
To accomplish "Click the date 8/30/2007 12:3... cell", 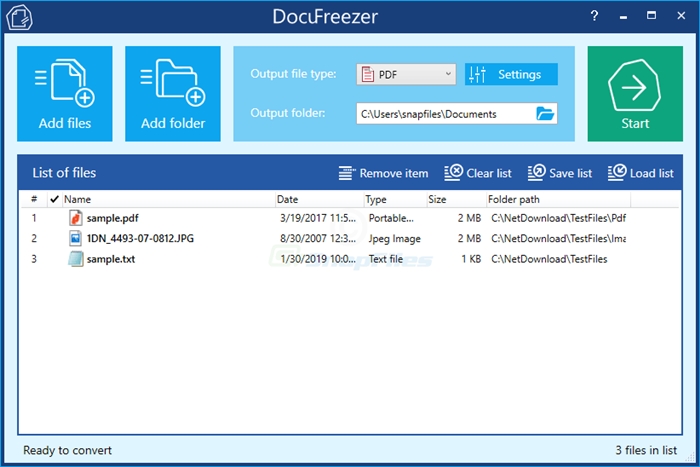I will pos(318,238).
